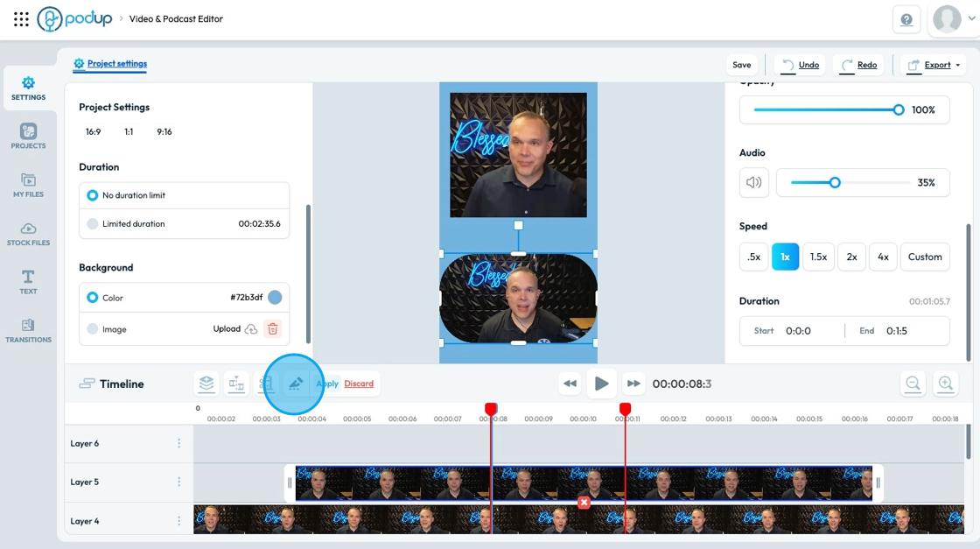
Task: Open the apps grid menu
Action: (21, 18)
